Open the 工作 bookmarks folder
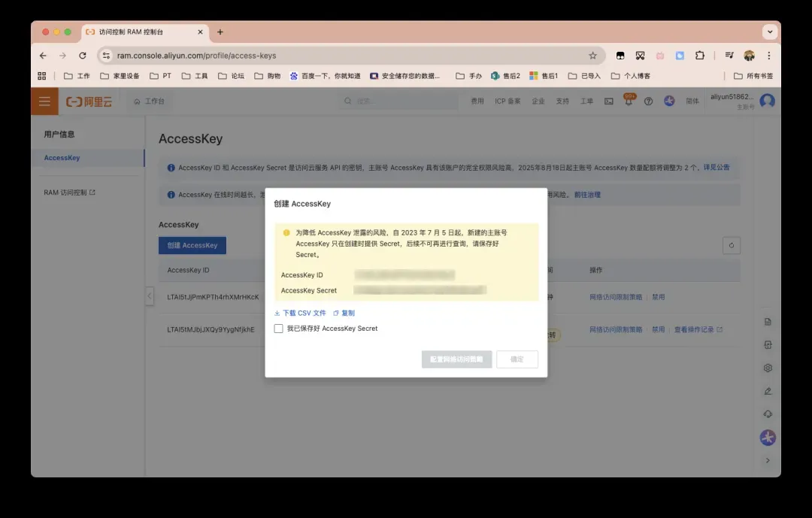The height and width of the screenshot is (518, 812). click(x=77, y=76)
